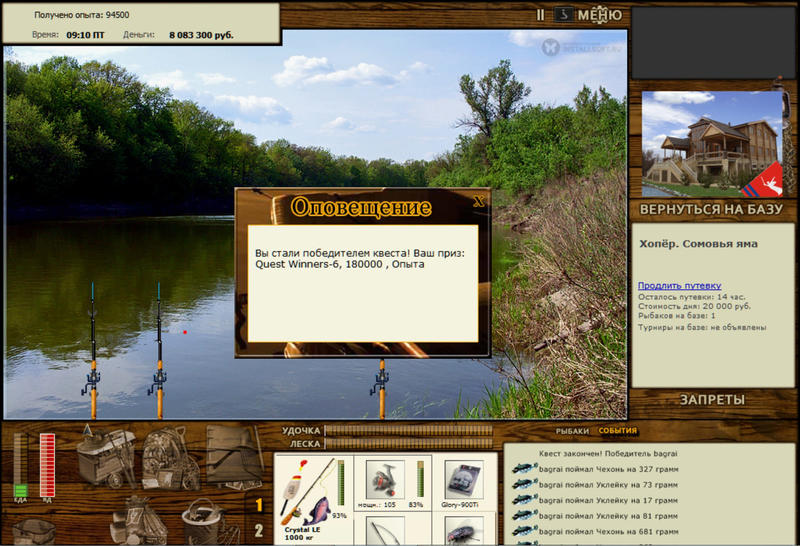Close the Оповещение notification dialog

479,201
